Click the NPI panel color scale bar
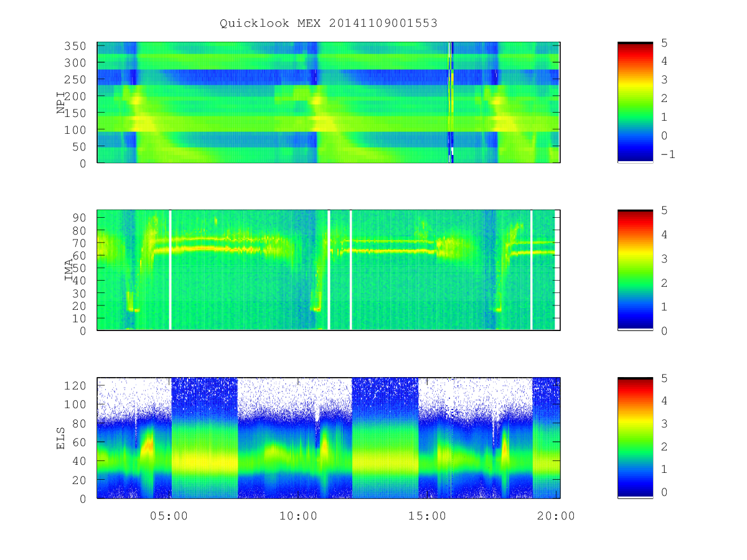 [635, 102]
